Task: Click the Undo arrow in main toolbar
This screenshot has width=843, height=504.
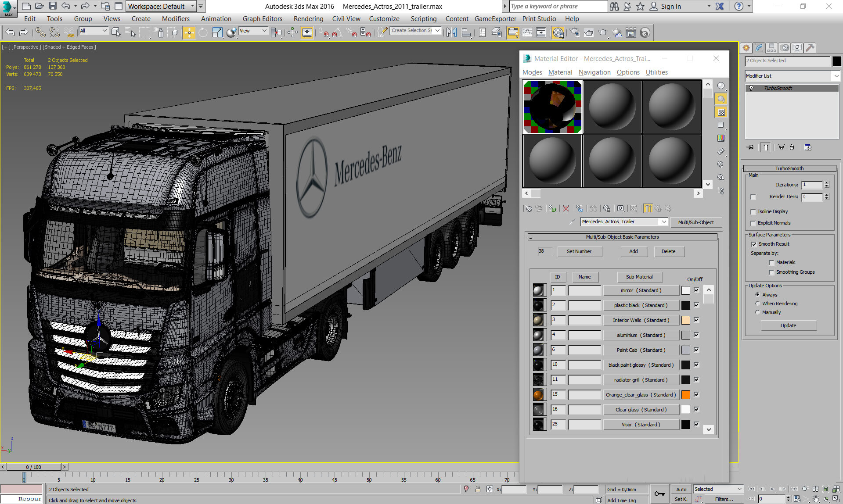Action: click(10, 32)
